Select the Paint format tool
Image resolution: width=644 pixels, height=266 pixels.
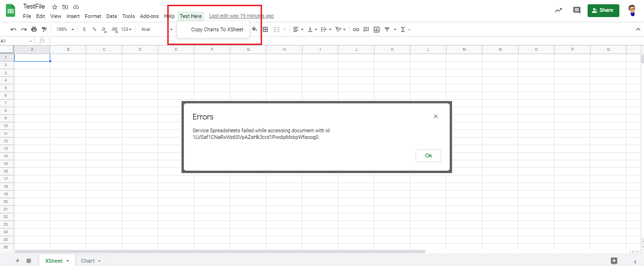44,29
